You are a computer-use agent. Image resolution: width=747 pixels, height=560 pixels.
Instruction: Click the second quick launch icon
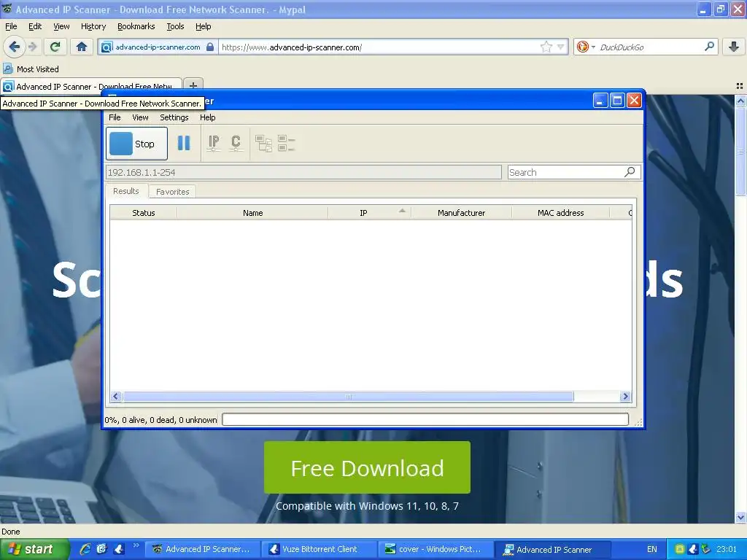[102, 549]
